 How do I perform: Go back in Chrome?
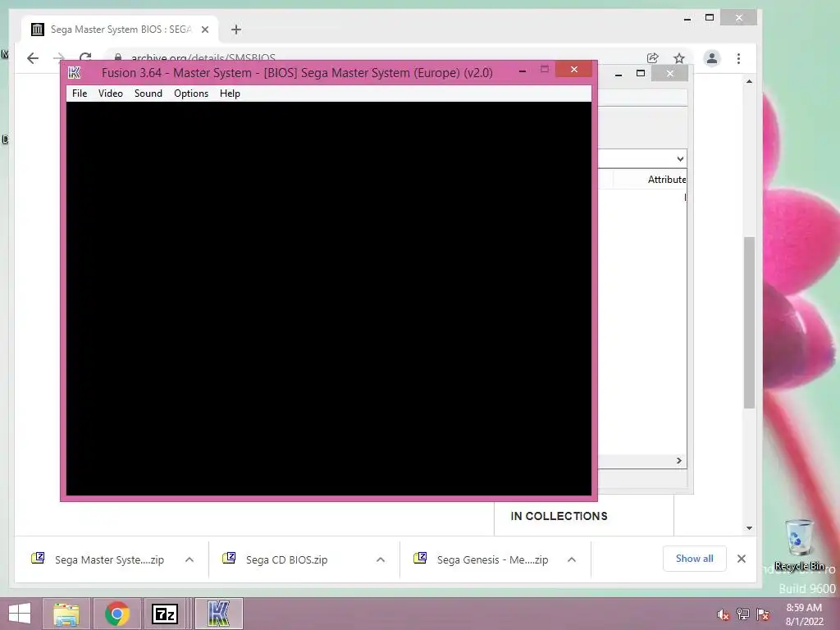pyautogui.click(x=33, y=58)
